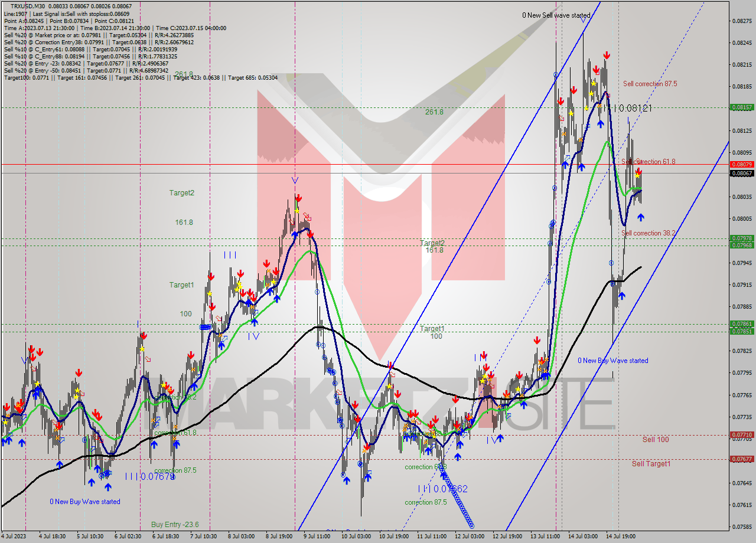This screenshot has height=543, width=756.
Task: Click the current price 0.08067 tag
Action: tap(741, 173)
